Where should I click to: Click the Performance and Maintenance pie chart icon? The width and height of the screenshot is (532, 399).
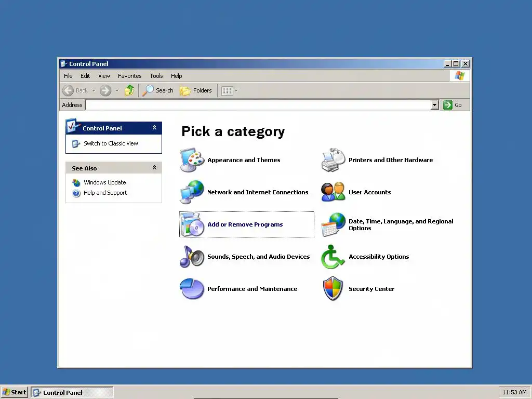(x=192, y=289)
